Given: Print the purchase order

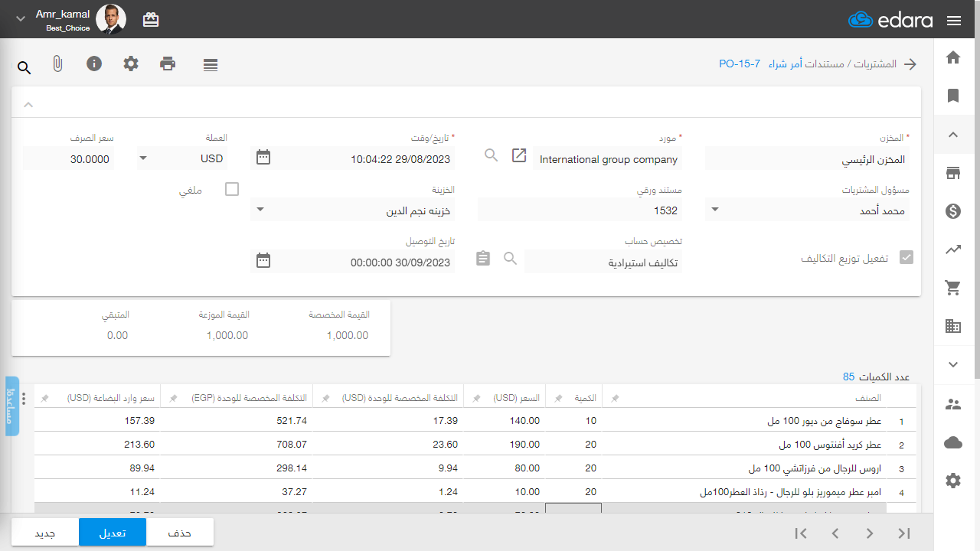Looking at the screenshot, I should [x=168, y=64].
